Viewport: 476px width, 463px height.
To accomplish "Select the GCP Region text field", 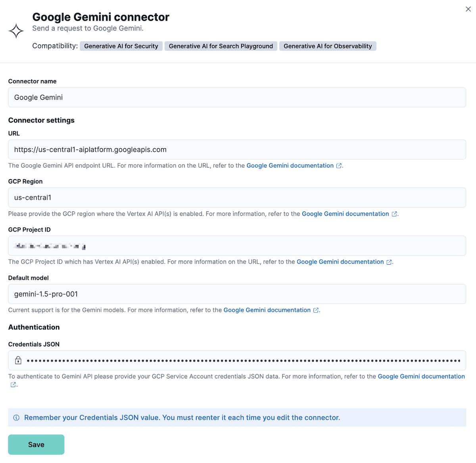I will pyautogui.click(x=237, y=197).
